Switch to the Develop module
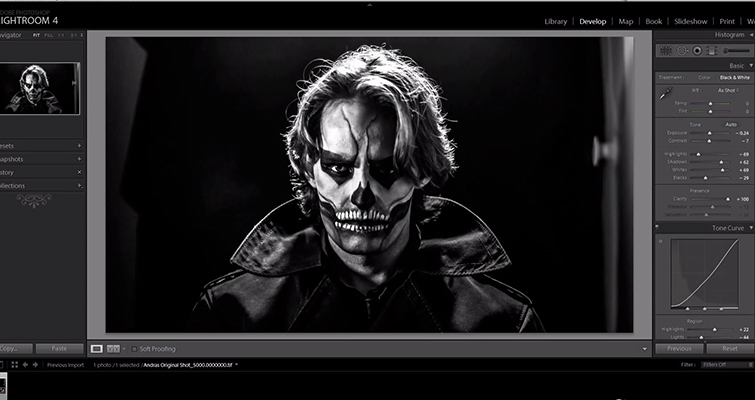 [x=593, y=21]
